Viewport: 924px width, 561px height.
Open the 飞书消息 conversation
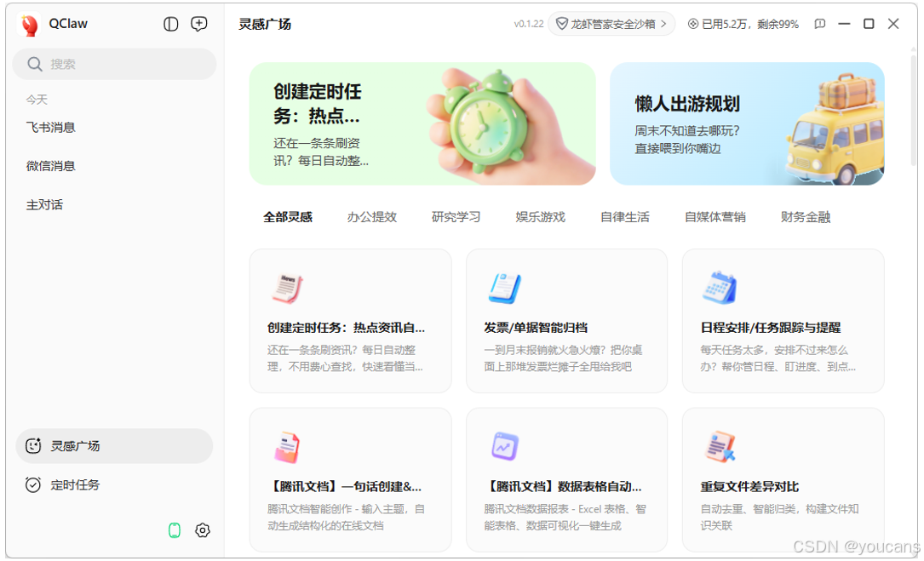[51, 128]
